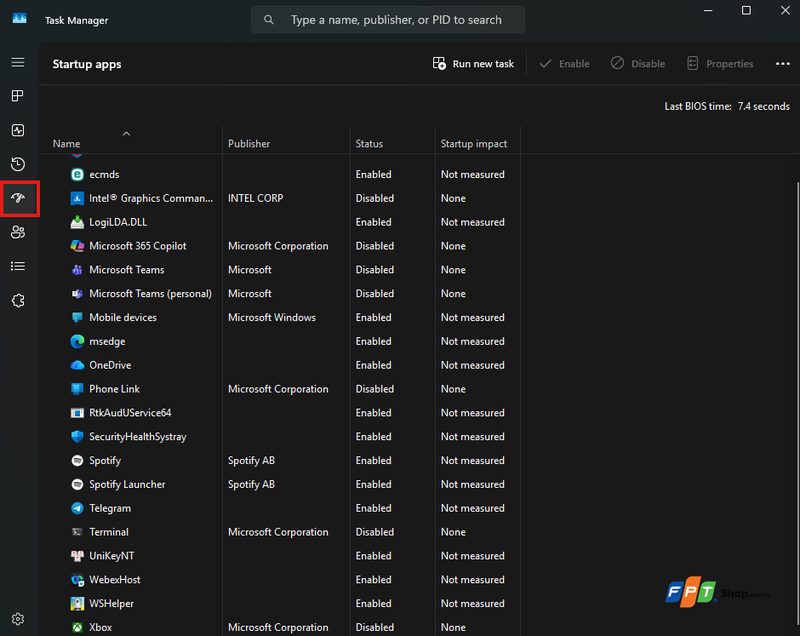This screenshot has height=636, width=800.
Task: Click Not measured impact for OneDrive
Action: tap(472, 365)
